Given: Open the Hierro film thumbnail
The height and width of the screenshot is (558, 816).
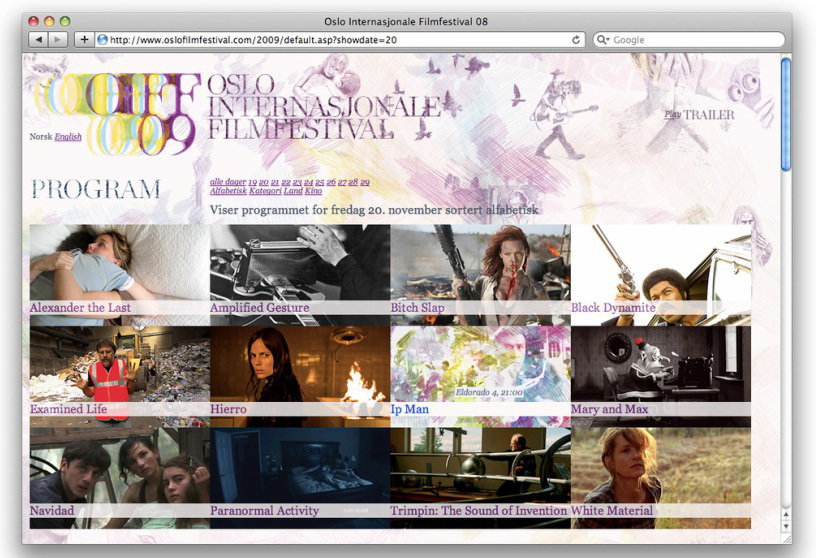Looking at the screenshot, I should (300, 376).
